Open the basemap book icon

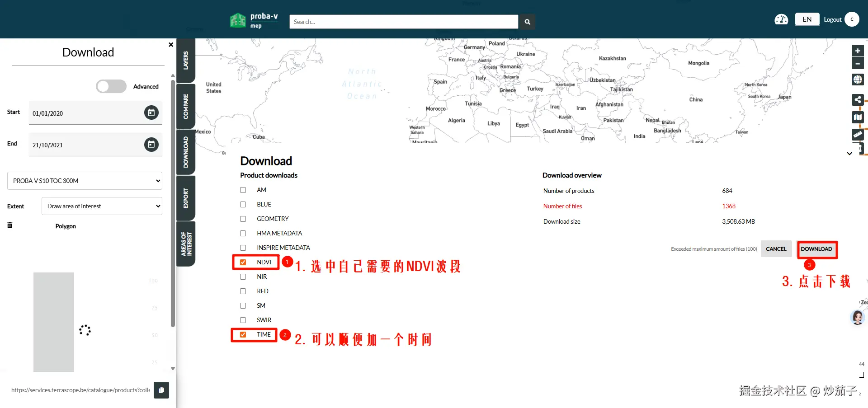[858, 117]
